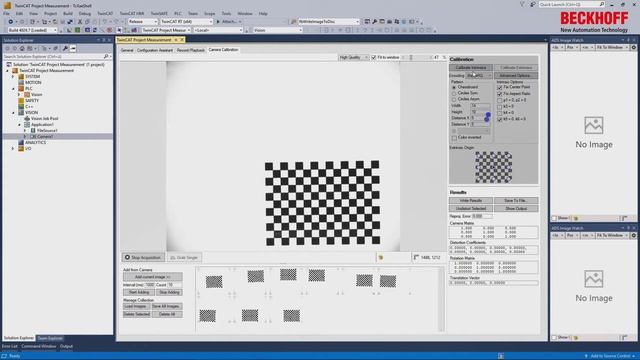This screenshot has width=640, height=360.
Task: Collapse the VISION tree node
Action: tap(13, 113)
